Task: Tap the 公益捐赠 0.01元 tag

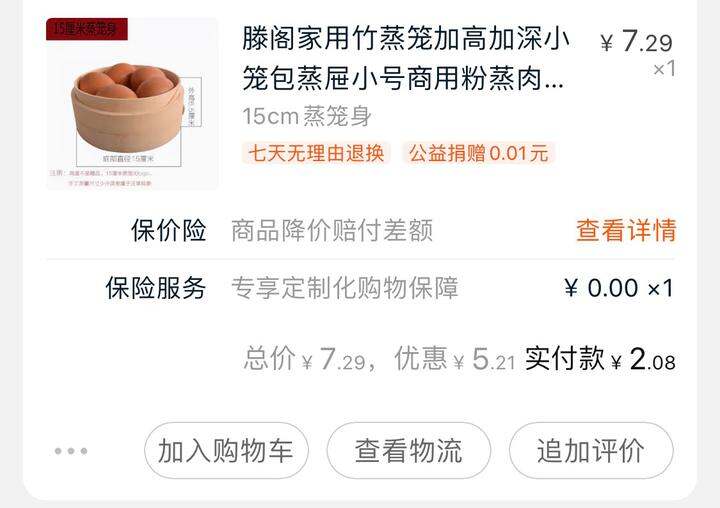Action: (x=478, y=153)
